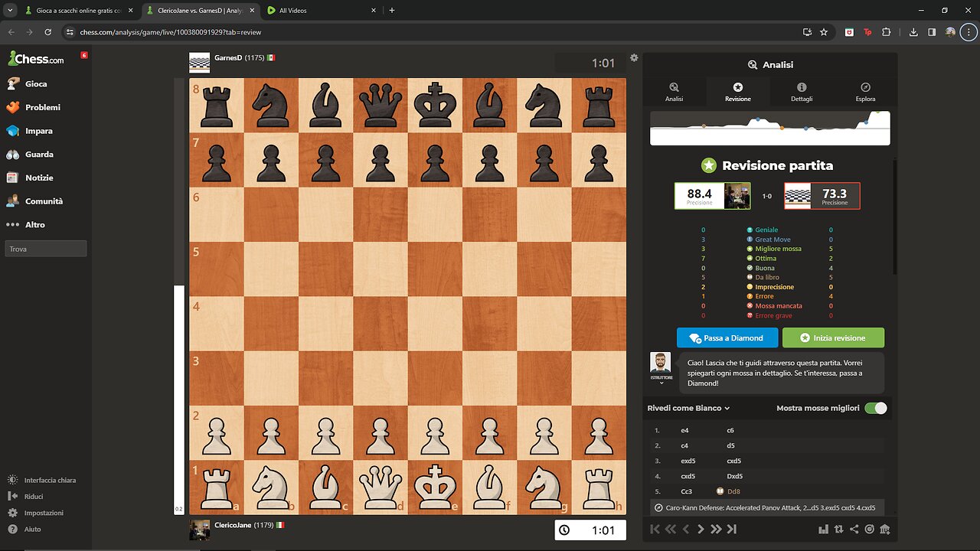Click the bank-building icon with a plus
This screenshot has height=551, width=980.
[x=885, y=529]
